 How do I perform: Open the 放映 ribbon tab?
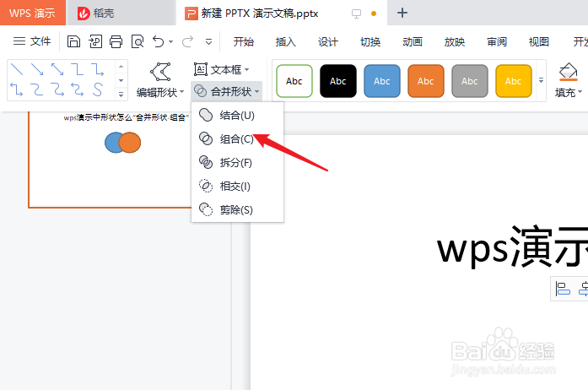[x=455, y=41]
